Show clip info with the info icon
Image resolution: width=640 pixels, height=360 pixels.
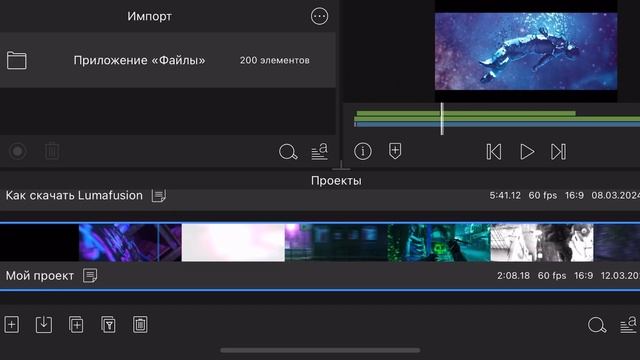pyautogui.click(x=362, y=151)
